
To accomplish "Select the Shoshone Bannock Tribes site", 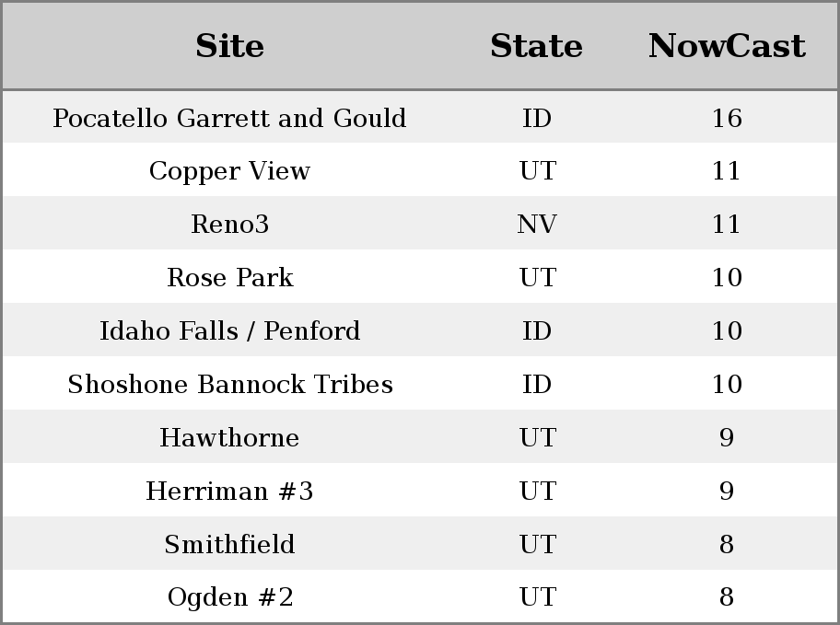I will point(229,385).
